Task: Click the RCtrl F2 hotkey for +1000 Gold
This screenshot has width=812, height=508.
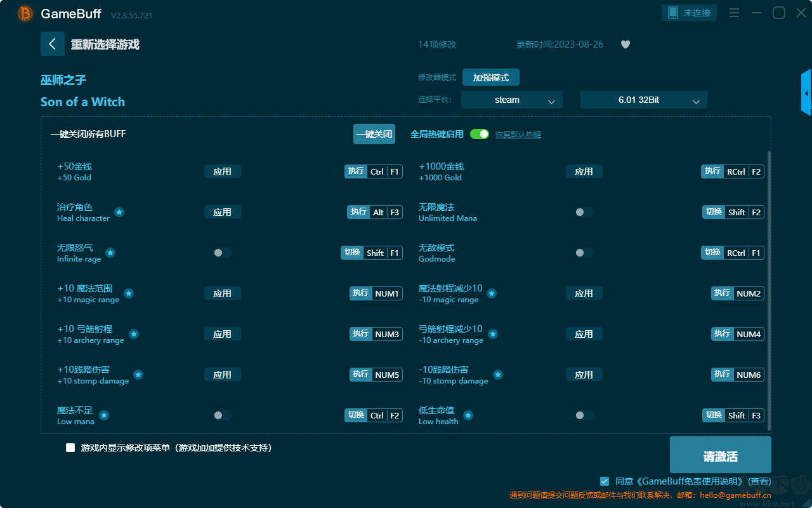Action: [x=733, y=171]
